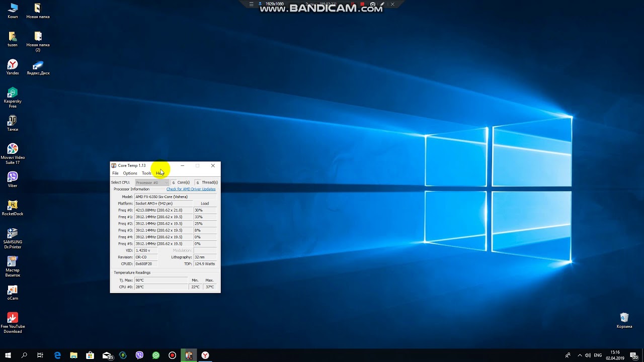The height and width of the screenshot is (362, 644).
Task: Click the CPUID value 0x600F20
Action: click(146, 263)
